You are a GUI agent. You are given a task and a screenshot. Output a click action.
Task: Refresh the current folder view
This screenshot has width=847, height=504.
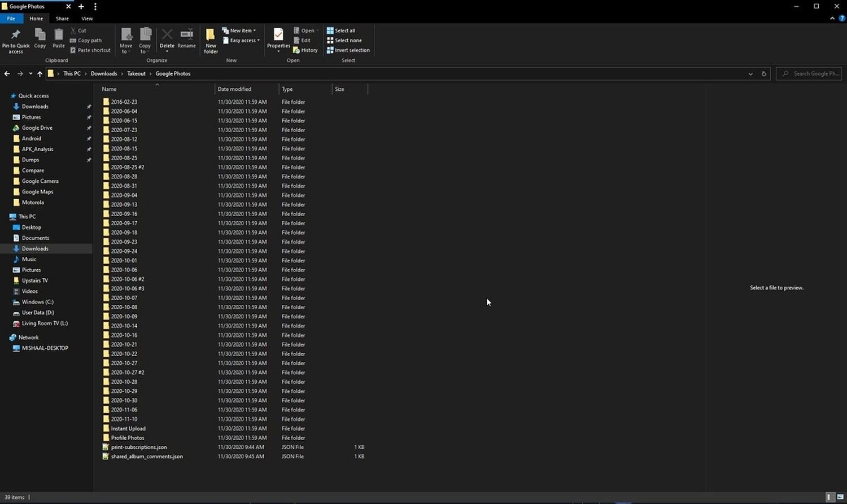click(764, 74)
